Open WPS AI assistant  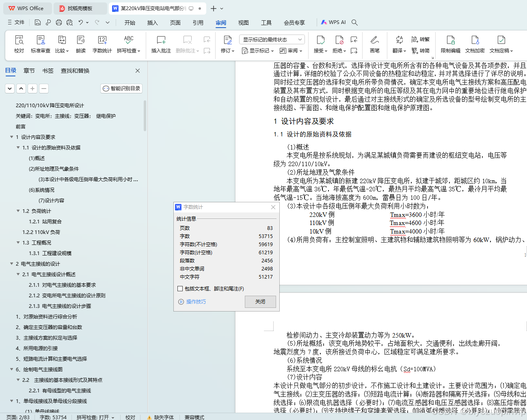point(333,22)
